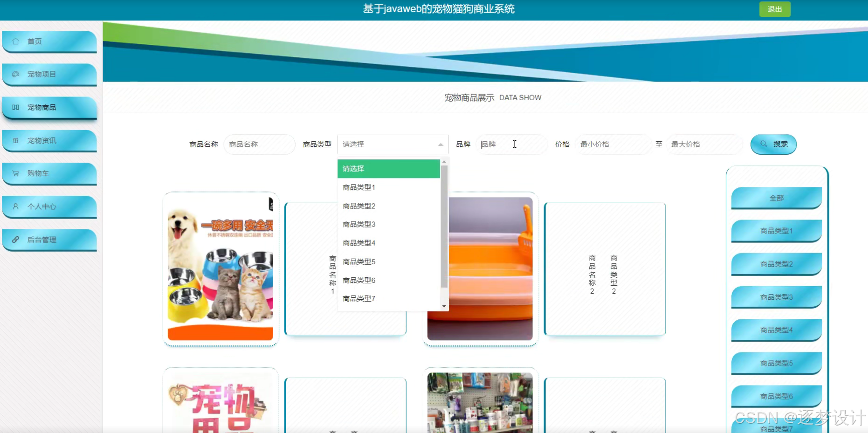
Task: Filter by 商品类型2 in the right panel
Action: [777, 264]
